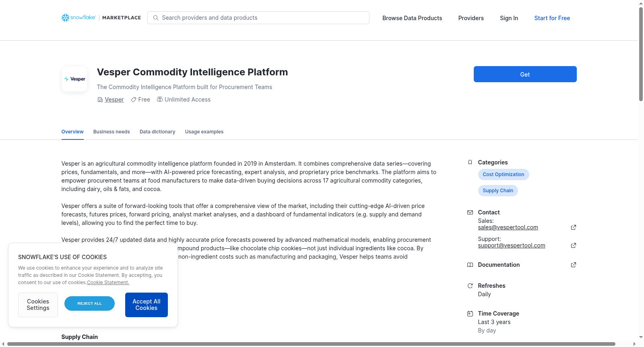Click the calendar icon beside Time Coverage
The image size is (644, 347).
pyautogui.click(x=470, y=314)
